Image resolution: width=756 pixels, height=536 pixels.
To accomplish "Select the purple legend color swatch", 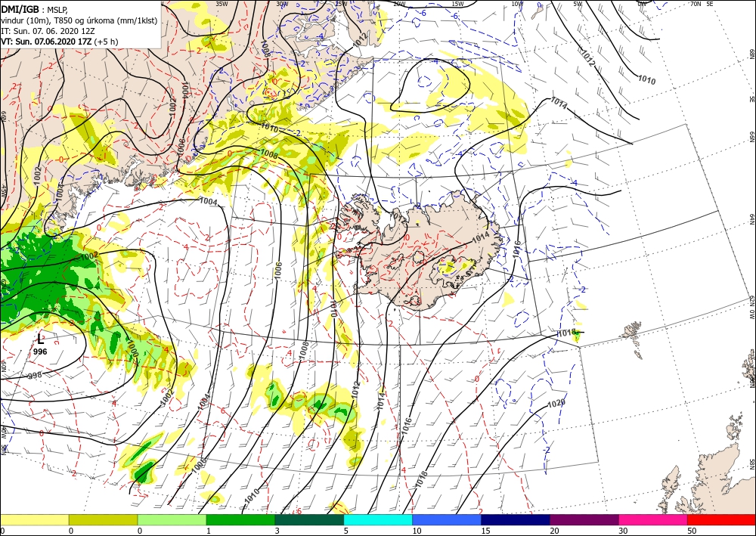I will point(584,519).
